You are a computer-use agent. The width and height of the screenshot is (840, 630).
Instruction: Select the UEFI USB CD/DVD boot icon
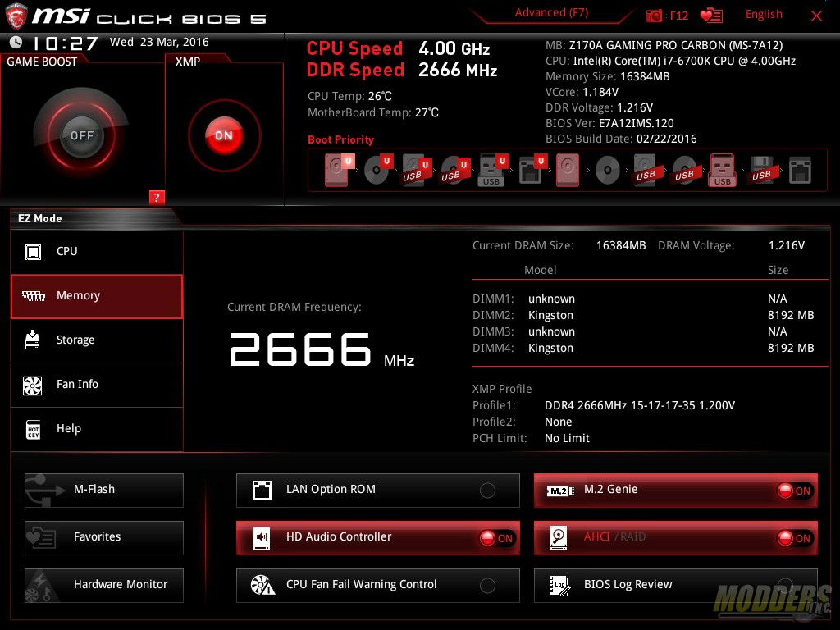tap(454, 170)
